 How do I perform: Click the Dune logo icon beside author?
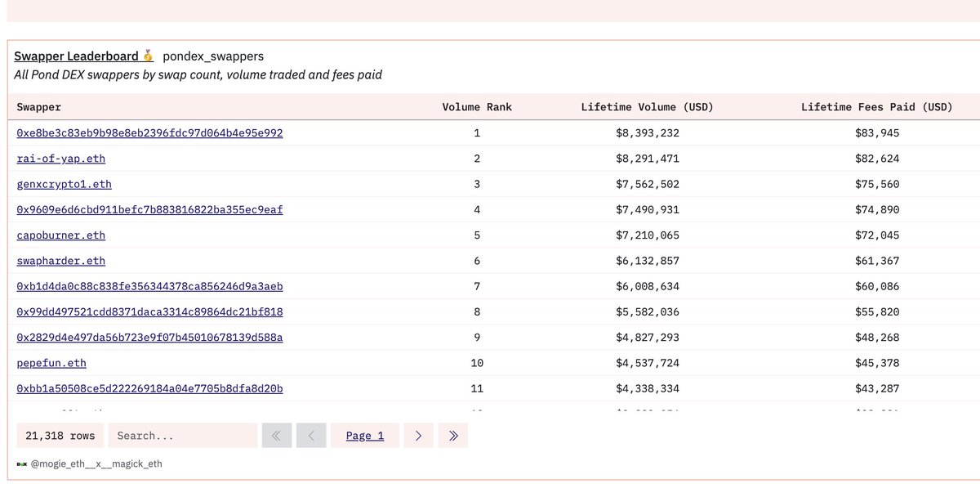pyautogui.click(x=22, y=463)
